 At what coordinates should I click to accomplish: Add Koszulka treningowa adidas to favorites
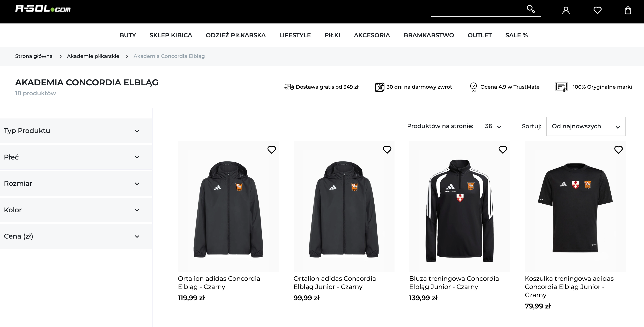[618, 150]
